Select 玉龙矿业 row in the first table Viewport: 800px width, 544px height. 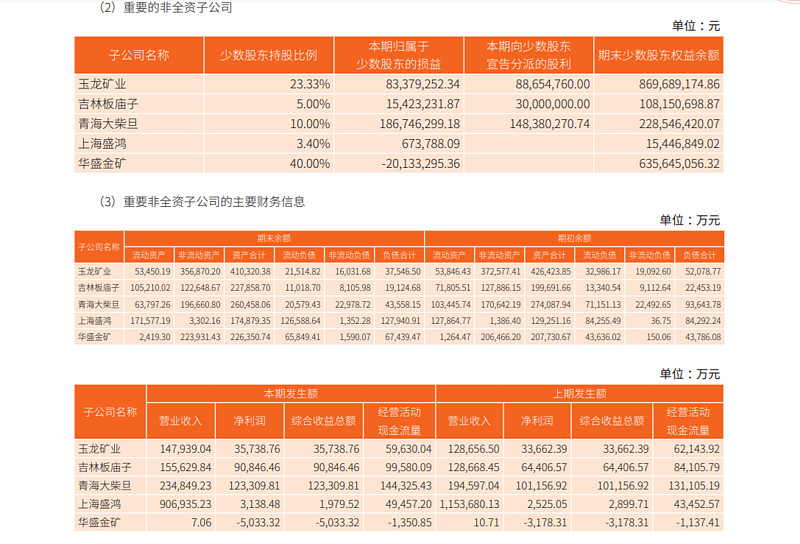(x=399, y=84)
